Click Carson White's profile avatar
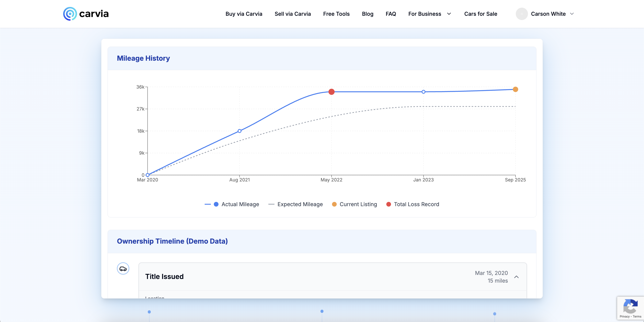The height and width of the screenshot is (322, 644). (x=522, y=14)
